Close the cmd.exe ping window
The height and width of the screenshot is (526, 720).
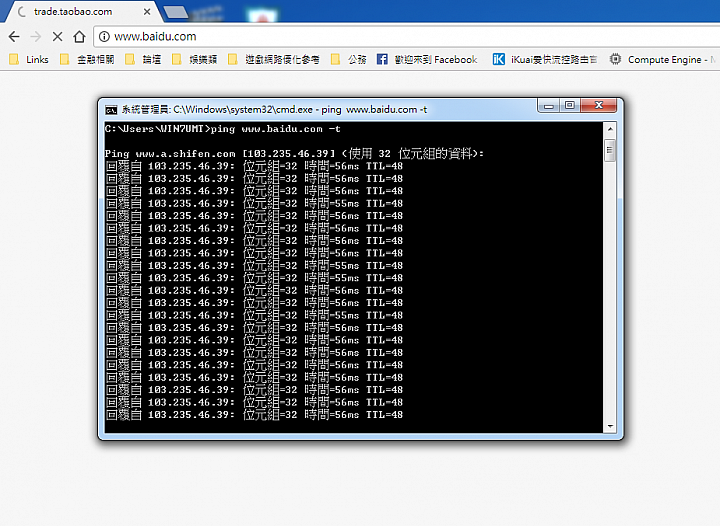[x=598, y=106]
